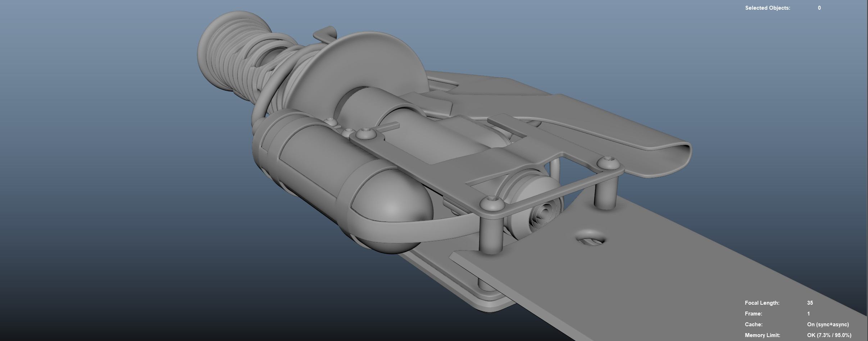Click the frame value 1
868x341 pixels.
coord(809,314)
